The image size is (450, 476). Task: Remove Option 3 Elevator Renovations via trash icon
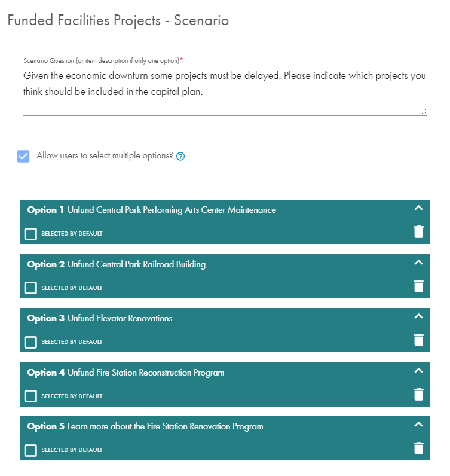point(418,340)
